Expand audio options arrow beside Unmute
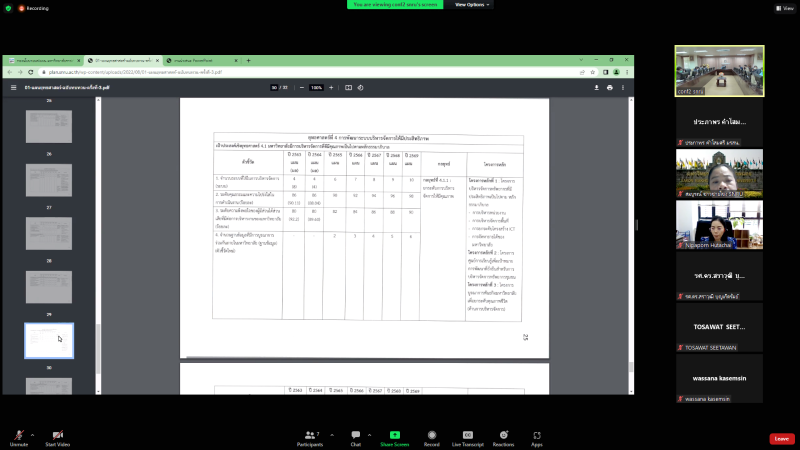This screenshot has height=450, width=800. tap(33, 434)
